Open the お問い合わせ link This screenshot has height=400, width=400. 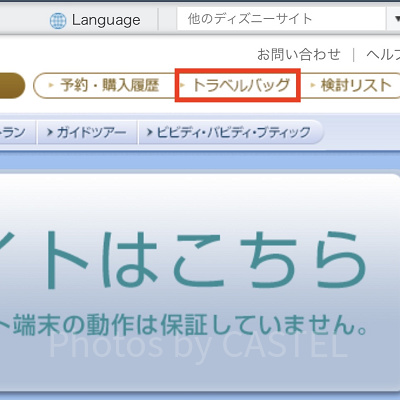click(x=299, y=54)
